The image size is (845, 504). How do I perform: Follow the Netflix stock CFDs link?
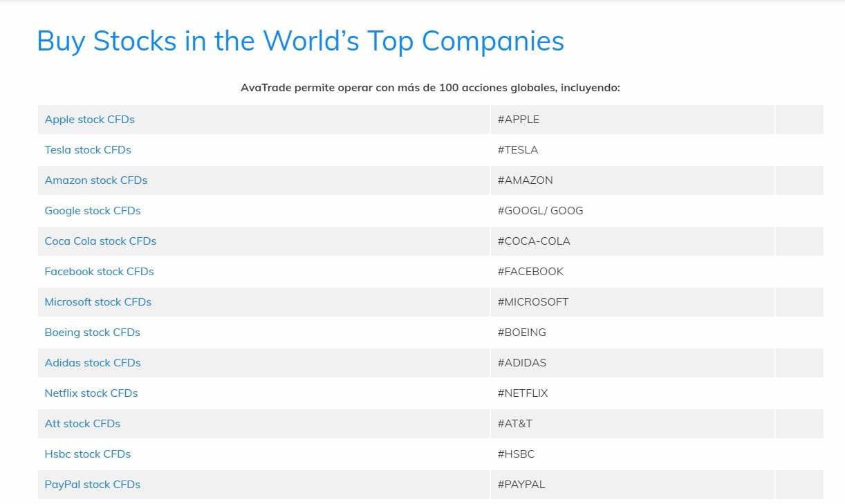(91, 393)
